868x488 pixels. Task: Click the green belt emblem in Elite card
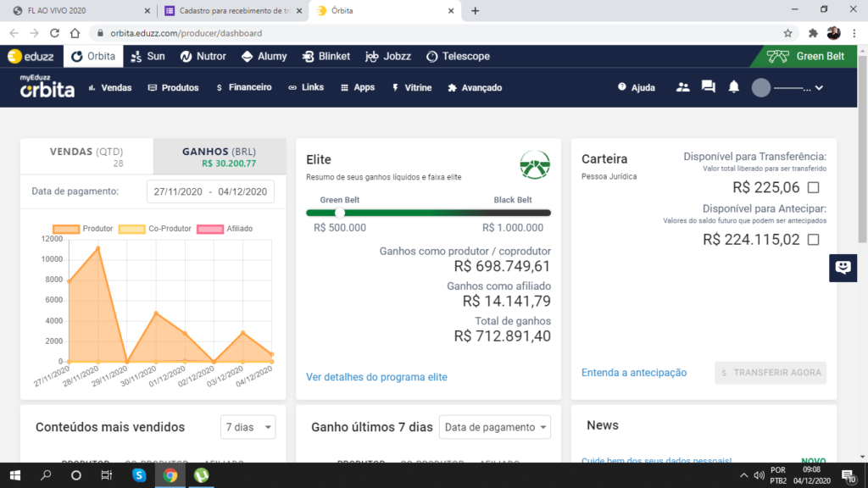pyautogui.click(x=535, y=165)
